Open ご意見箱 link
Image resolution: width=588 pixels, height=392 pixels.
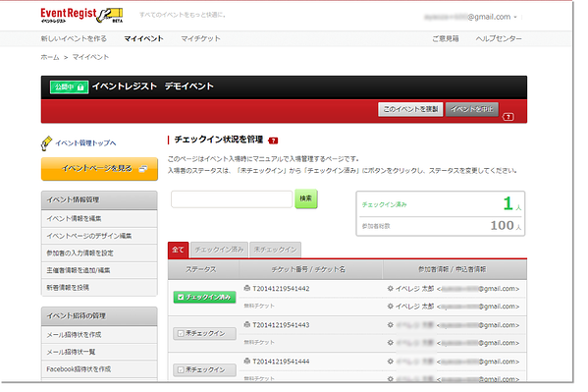(445, 38)
